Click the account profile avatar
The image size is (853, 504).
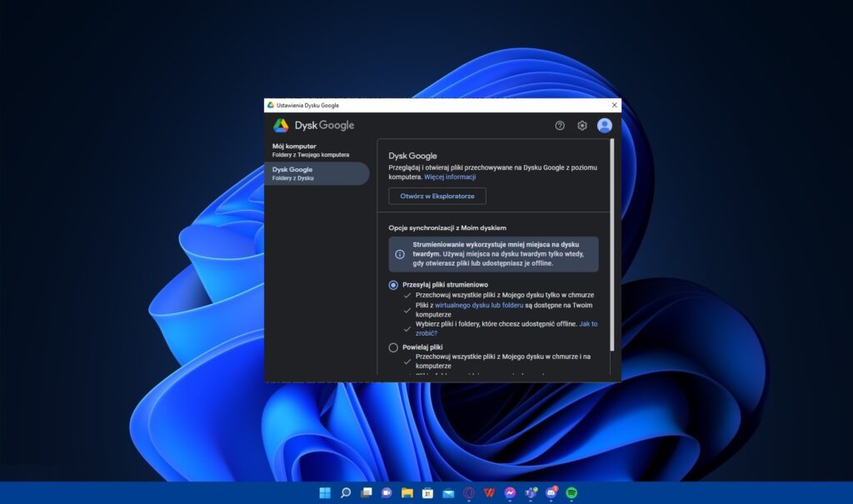coord(605,126)
